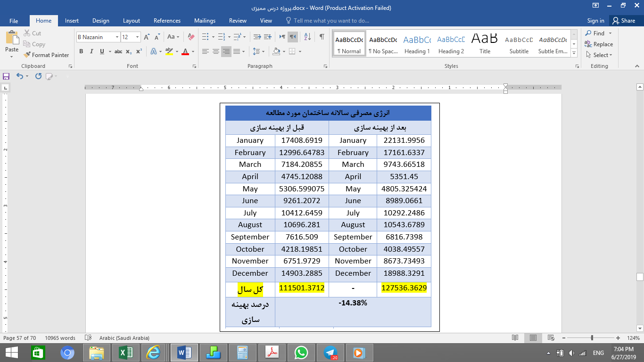Shrink font size with the smaller A icon
Screen dimensions: 644x362
(x=157, y=37)
